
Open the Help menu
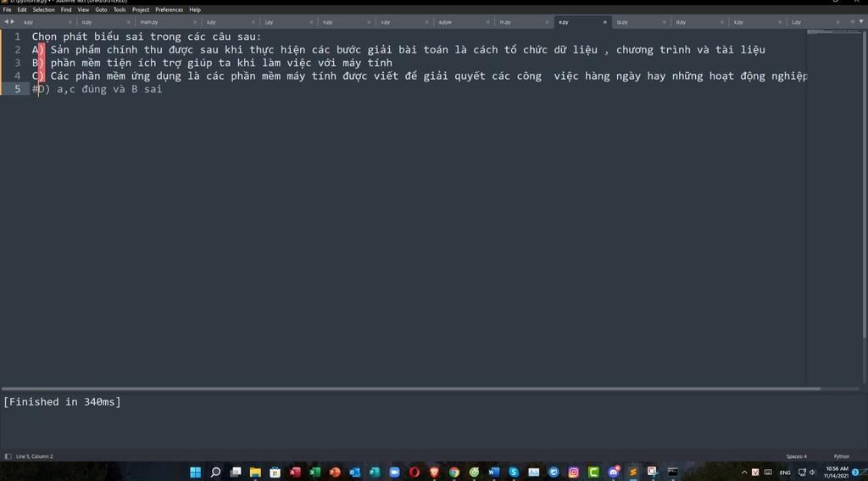[195, 9]
